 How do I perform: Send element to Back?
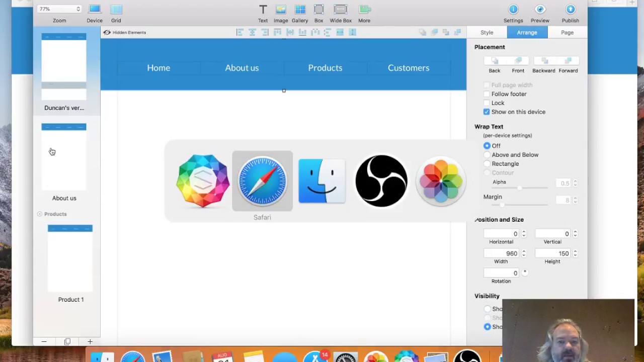coord(495,61)
